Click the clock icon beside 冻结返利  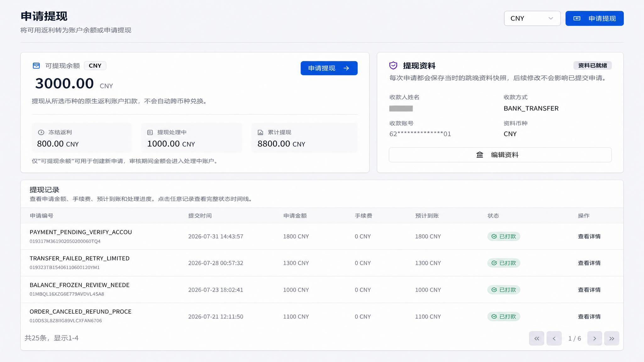click(41, 132)
